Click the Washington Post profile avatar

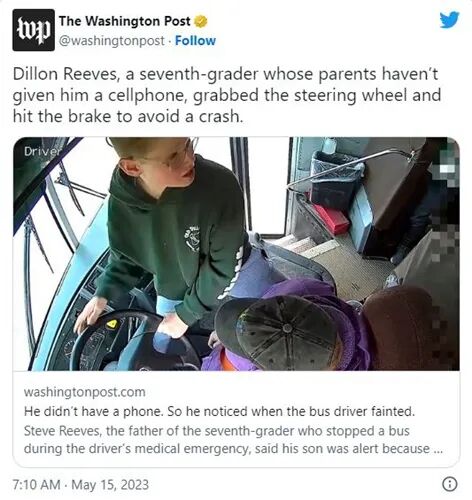click(33, 30)
